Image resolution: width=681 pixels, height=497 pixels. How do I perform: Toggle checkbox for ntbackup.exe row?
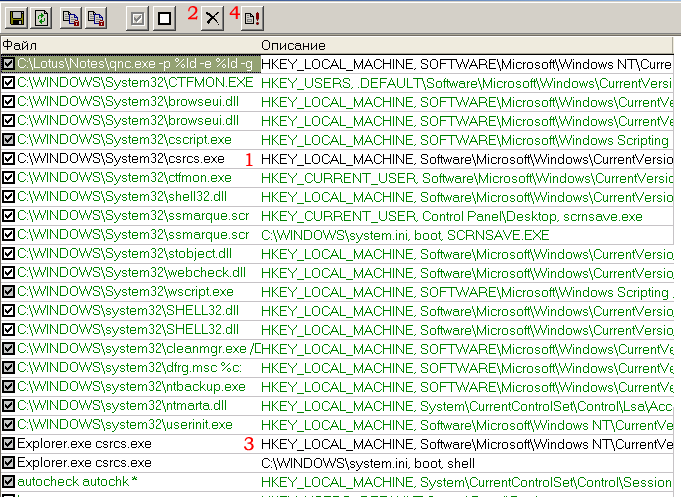[x=8, y=386]
